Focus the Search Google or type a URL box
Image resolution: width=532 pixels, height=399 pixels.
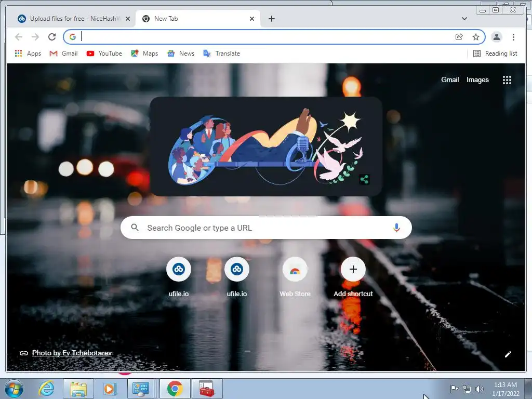[x=266, y=228]
